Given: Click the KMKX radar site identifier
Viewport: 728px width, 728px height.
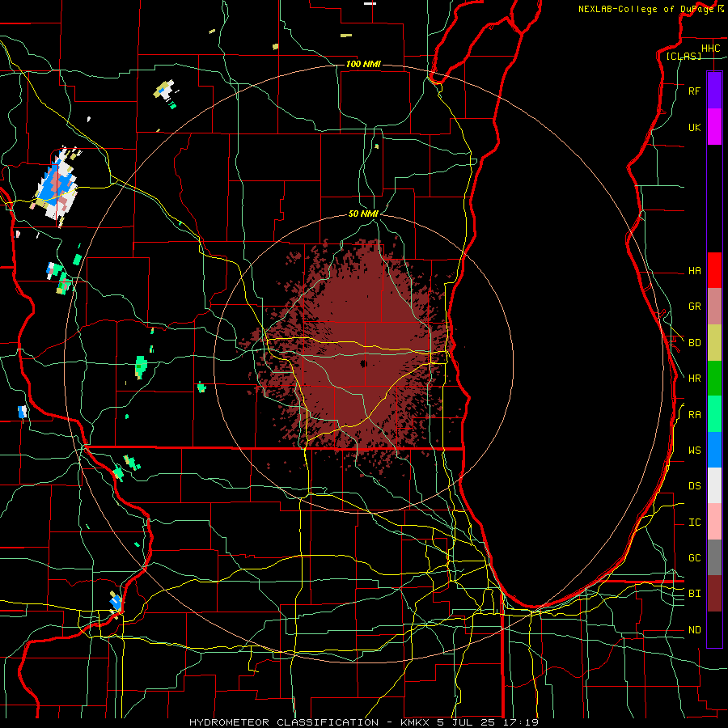Looking at the screenshot, I should (x=413, y=722).
